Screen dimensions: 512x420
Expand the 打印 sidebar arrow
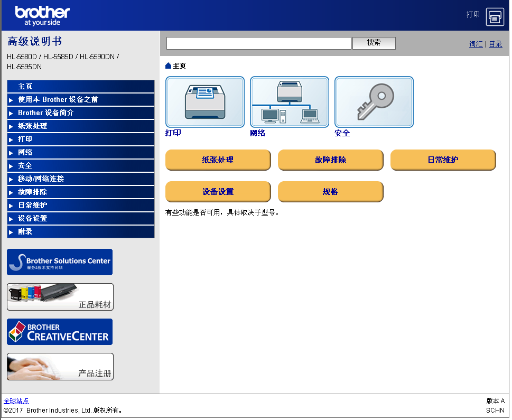tap(11, 140)
